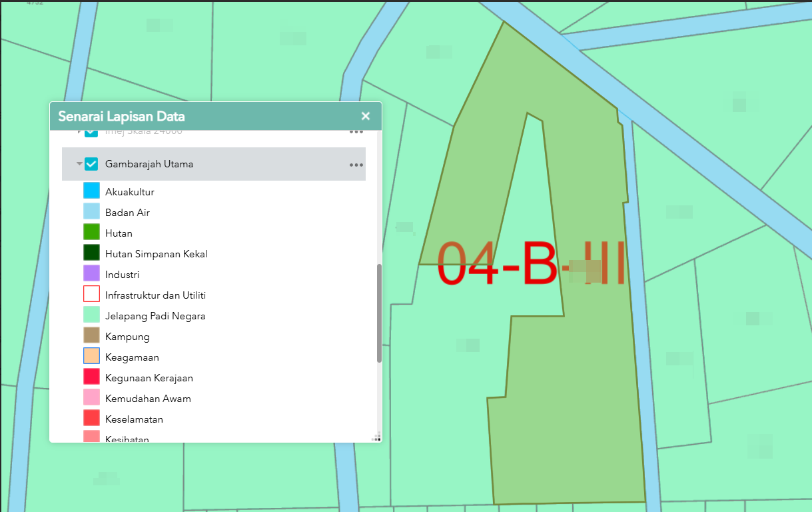Screen dimensions: 812x512
Task: Open options menu for Imej Skala layer
Action: 356,132
